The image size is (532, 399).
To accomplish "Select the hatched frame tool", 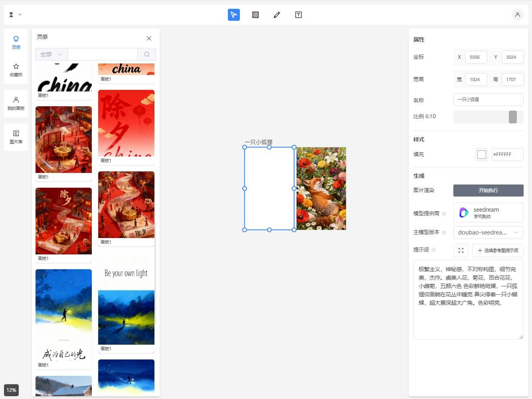I will 255,15.
